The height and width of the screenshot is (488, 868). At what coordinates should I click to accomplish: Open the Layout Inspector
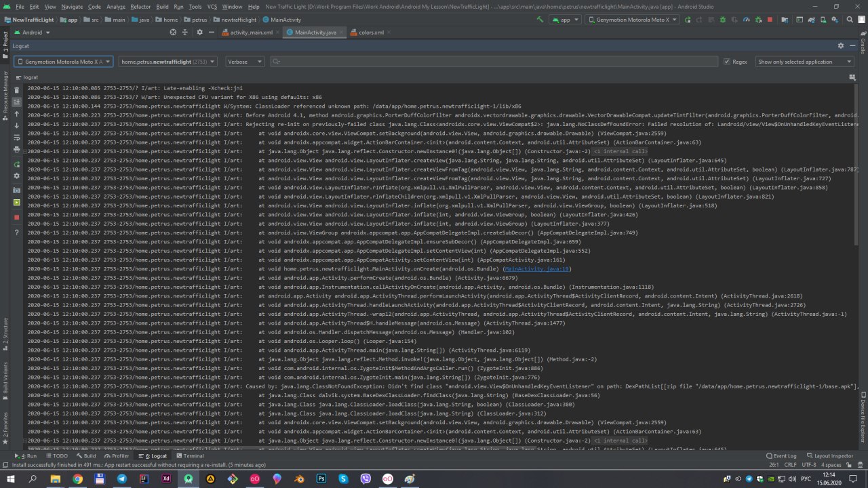829,456
